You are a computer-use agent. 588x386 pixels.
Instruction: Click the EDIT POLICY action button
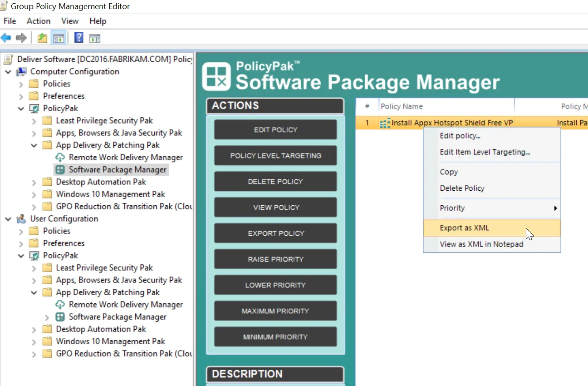click(x=275, y=129)
